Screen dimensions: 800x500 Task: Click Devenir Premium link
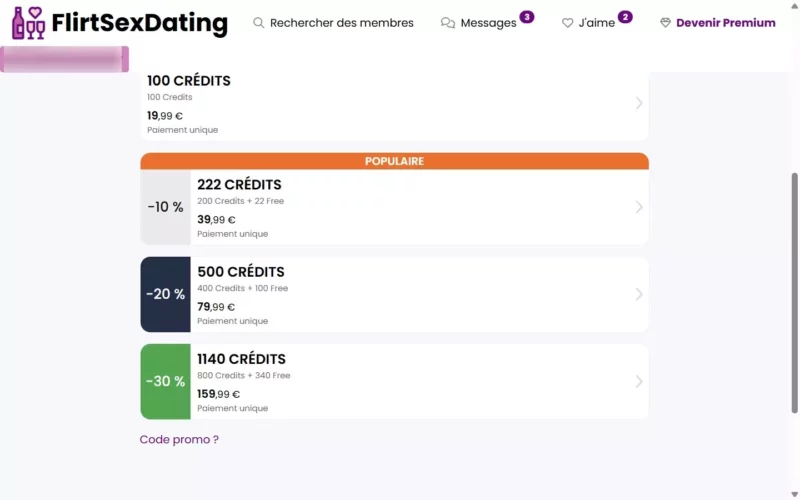(725, 23)
